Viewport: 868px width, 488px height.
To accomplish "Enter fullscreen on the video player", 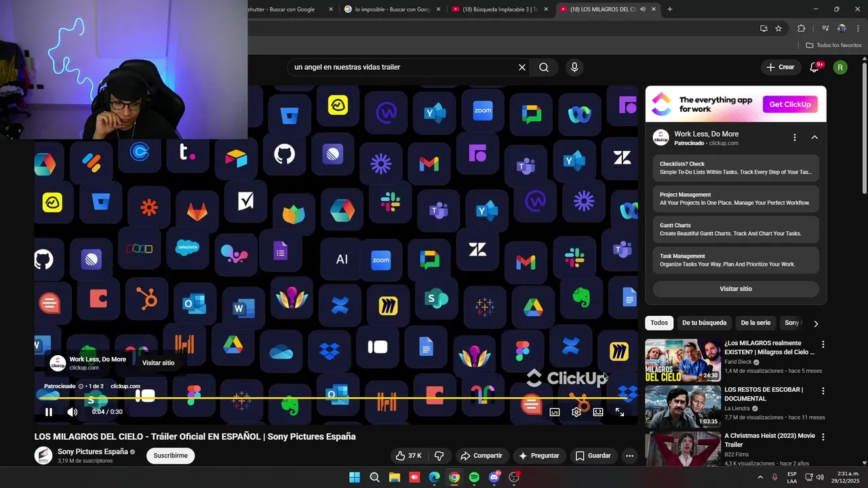I will pos(620,412).
